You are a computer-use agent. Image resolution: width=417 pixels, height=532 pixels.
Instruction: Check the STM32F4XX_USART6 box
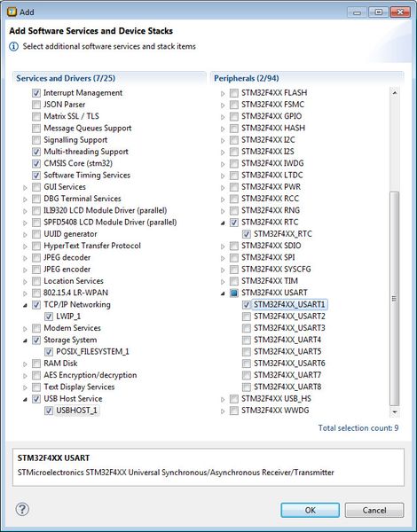coord(247,364)
